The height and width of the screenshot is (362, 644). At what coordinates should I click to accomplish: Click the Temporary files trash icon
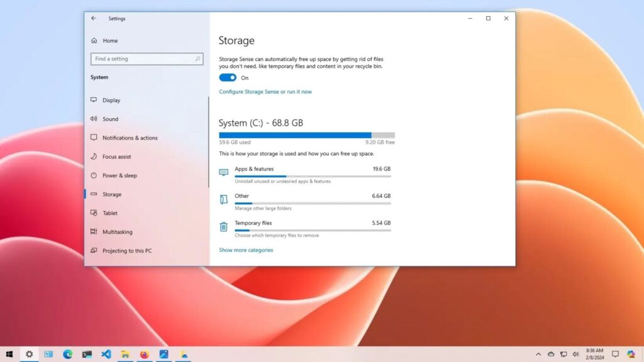(224, 227)
